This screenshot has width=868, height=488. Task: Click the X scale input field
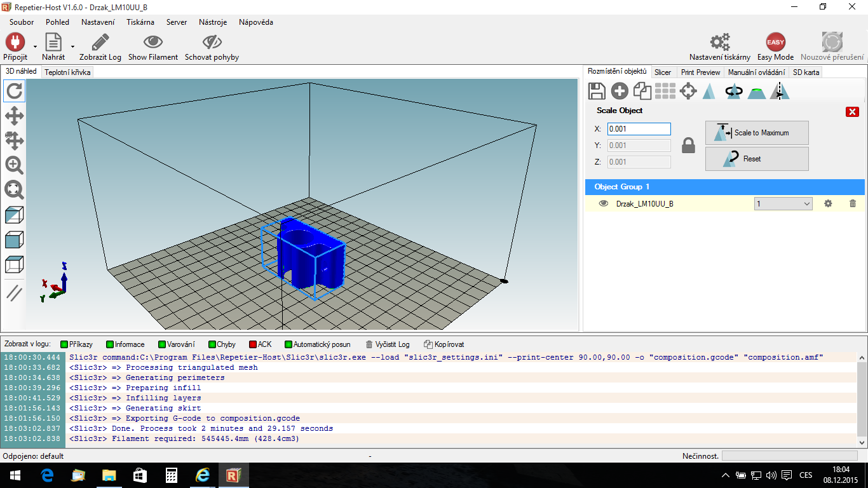[639, 129]
